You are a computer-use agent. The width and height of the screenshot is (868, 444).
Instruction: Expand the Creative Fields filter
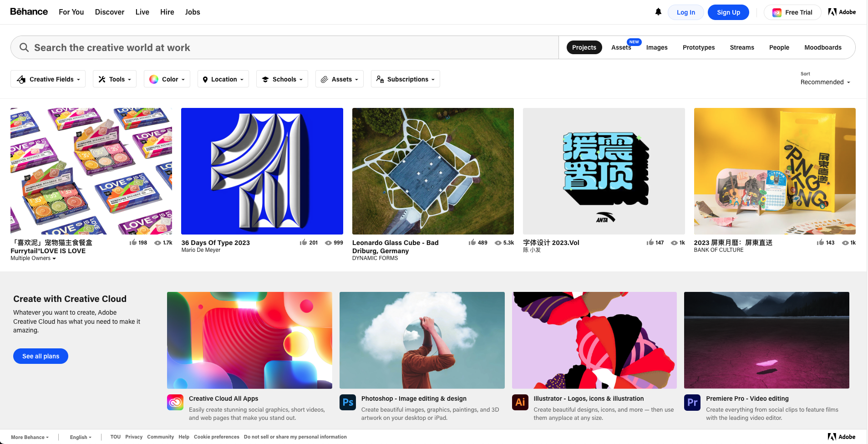point(47,79)
